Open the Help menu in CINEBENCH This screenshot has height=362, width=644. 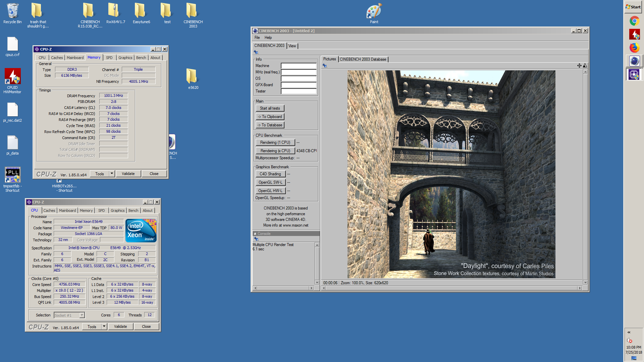(268, 38)
